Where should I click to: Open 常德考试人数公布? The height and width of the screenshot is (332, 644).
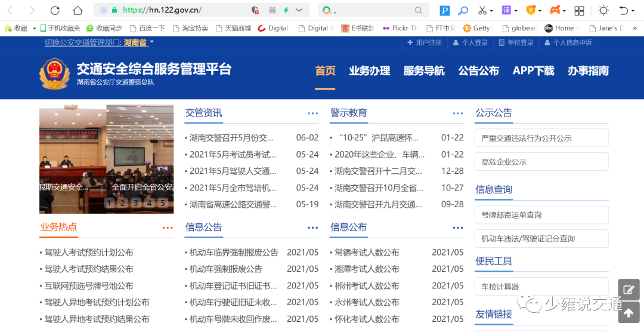(367, 253)
